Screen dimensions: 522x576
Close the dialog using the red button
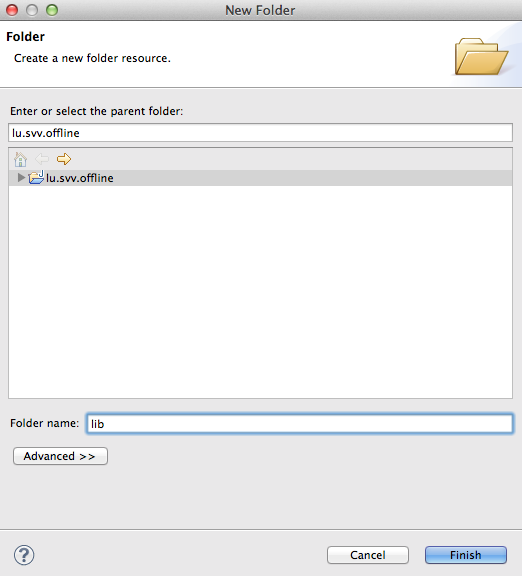click(x=12, y=10)
